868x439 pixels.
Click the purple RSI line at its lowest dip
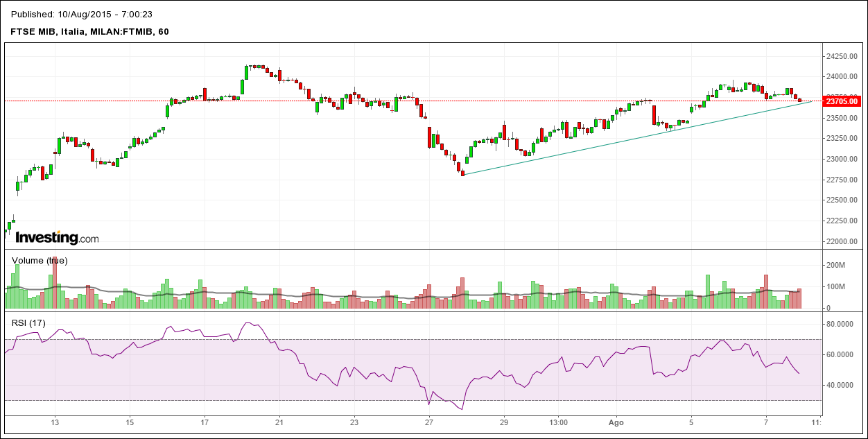coord(459,408)
